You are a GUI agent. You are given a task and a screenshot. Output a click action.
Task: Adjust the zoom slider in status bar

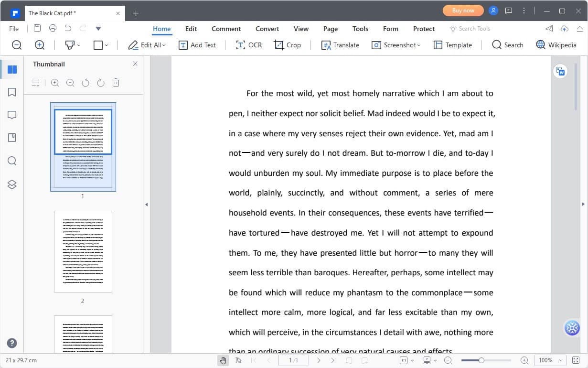[x=481, y=360]
